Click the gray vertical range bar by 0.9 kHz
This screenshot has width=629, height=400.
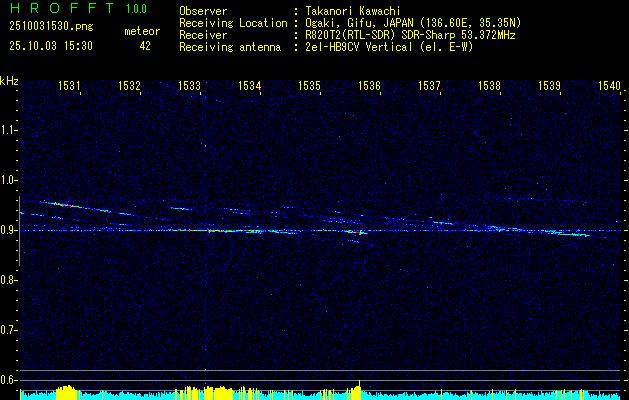click(19, 231)
